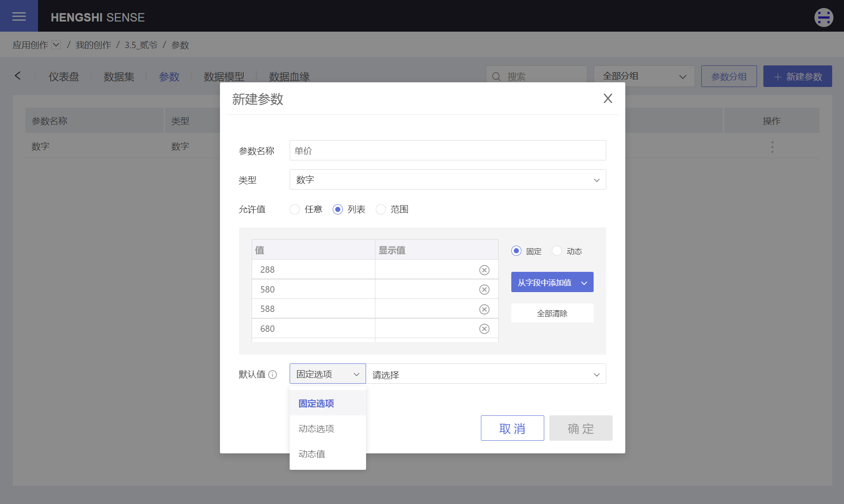844x504 pixels.
Task: Choose the 固定 list mode
Action: click(516, 251)
